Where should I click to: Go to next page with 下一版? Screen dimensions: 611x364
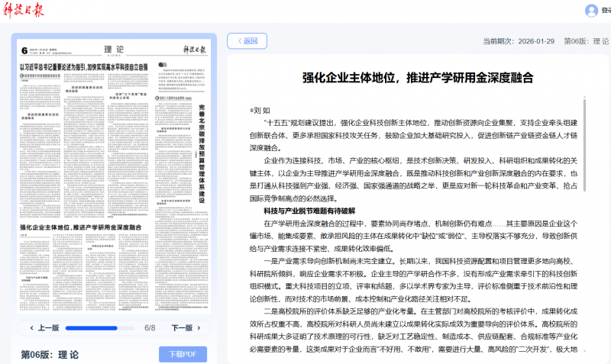tap(182, 327)
